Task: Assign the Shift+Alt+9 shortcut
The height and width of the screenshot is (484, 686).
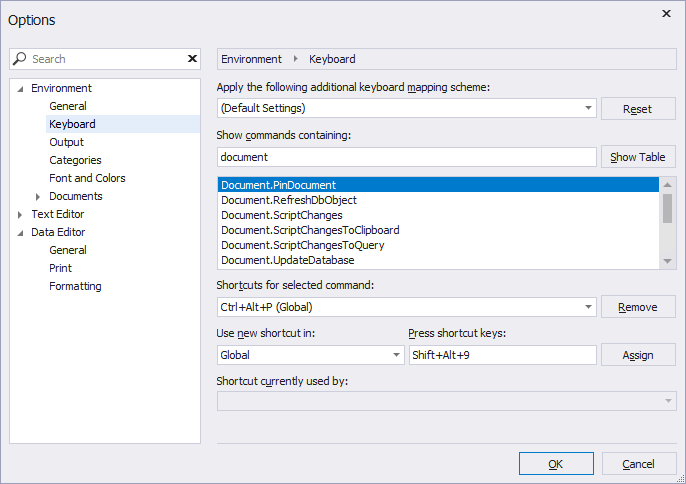Action: (x=637, y=355)
